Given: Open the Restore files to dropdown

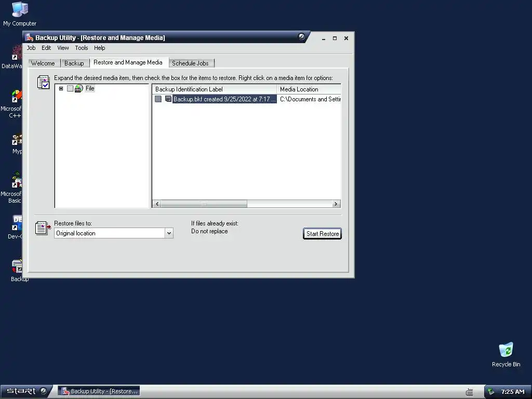Looking at the screenshot, I should (x=169, y=233).
